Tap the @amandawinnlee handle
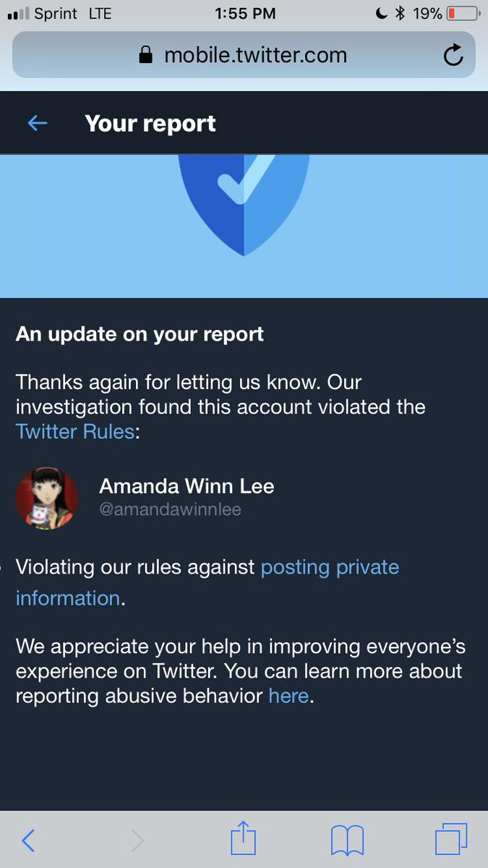 171,510
